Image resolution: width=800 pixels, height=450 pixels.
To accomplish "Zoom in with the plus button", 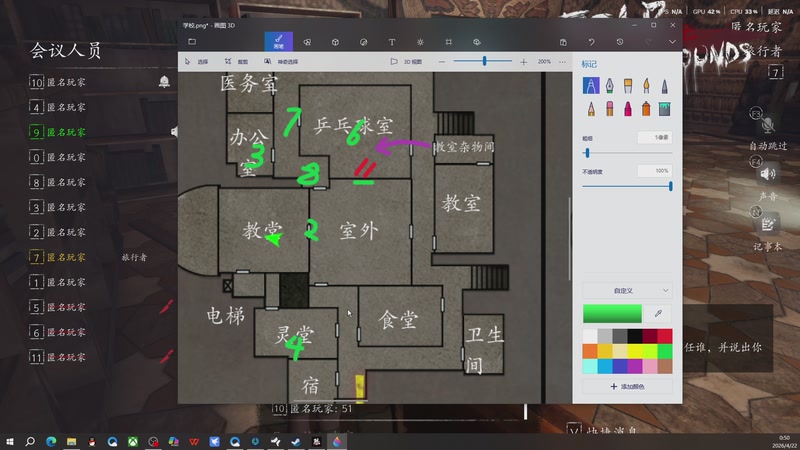I will pos(523,62).
